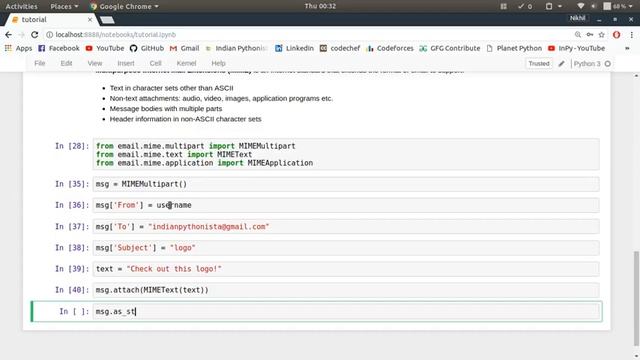This screenshot has height=360, width=640.
Task: Open the Facebook bookmark
Action: pos(59,48)
